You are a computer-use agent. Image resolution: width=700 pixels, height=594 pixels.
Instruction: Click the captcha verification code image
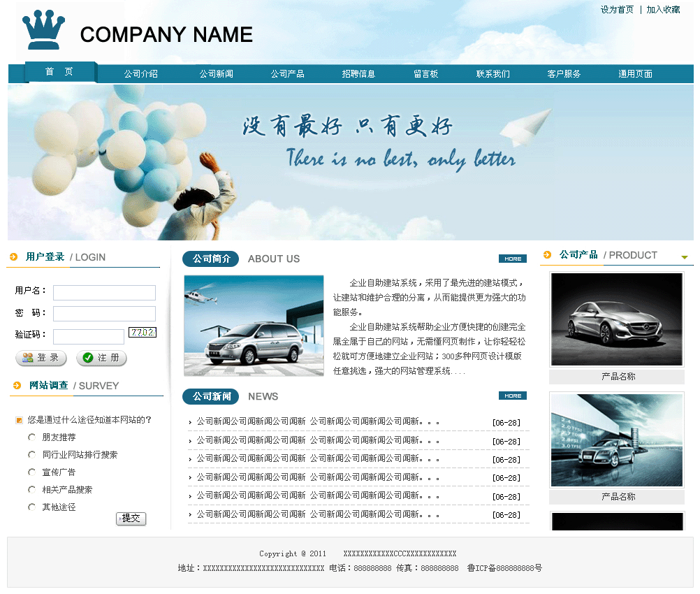coord(142,333)
